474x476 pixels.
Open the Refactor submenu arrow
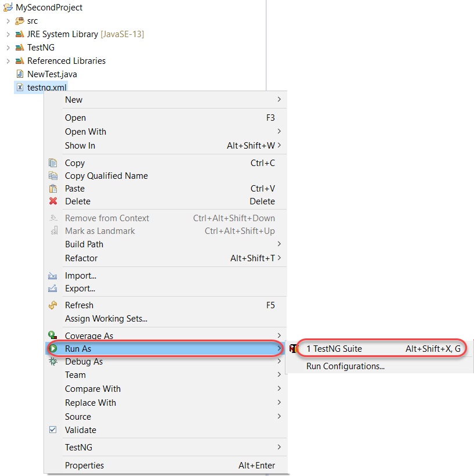[x=279, y=258]
